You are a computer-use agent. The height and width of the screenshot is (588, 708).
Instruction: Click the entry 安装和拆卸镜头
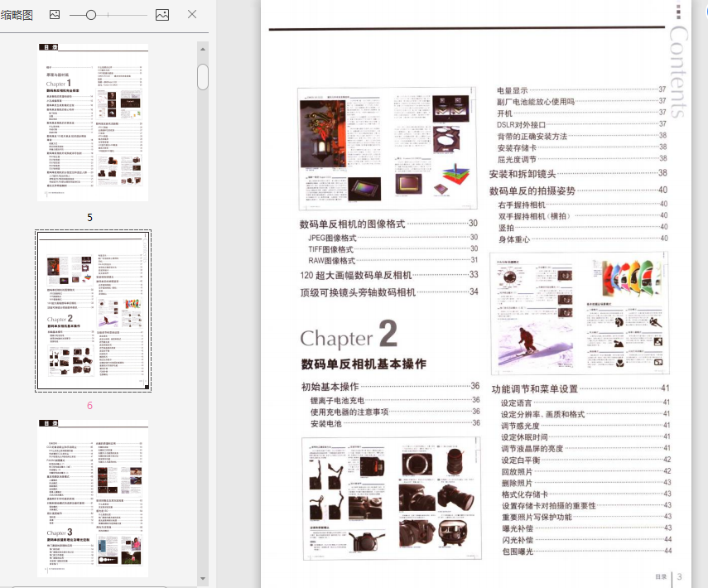(x=523, y=174)
